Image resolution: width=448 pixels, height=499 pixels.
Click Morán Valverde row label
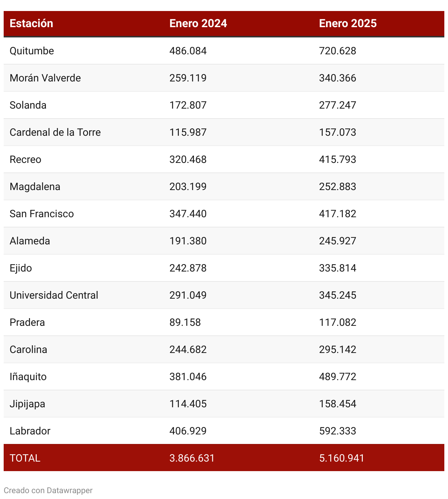[x=45, y=78]
